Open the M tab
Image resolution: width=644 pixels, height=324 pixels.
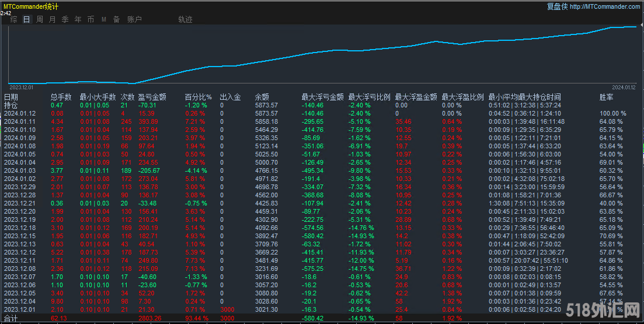(103, 19)
